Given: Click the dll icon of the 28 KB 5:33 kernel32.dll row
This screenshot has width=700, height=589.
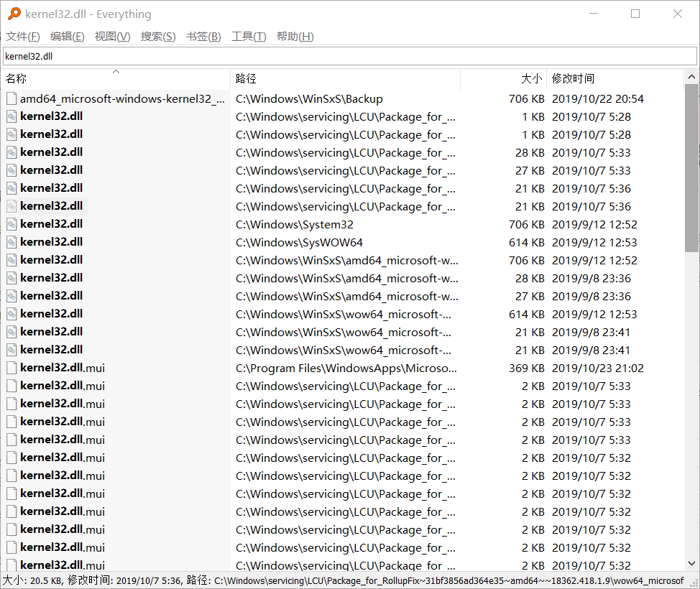Looking at the screenshot, I should pyautogui.click(x=12, y=152).
